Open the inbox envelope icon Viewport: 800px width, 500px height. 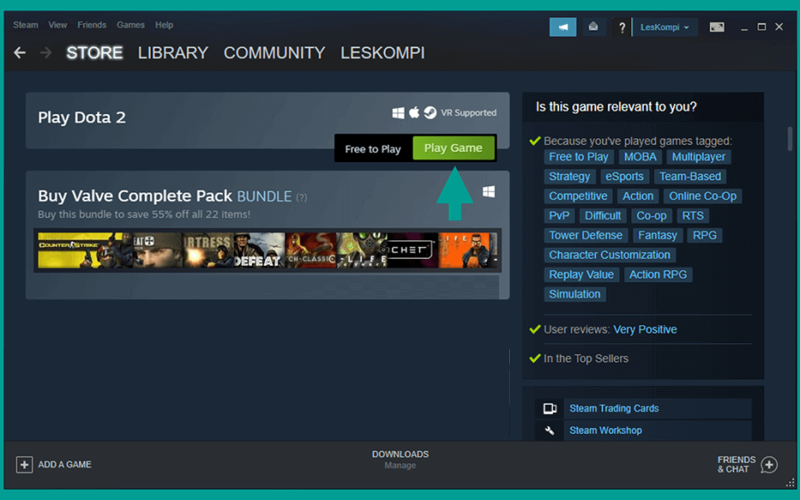593,27
